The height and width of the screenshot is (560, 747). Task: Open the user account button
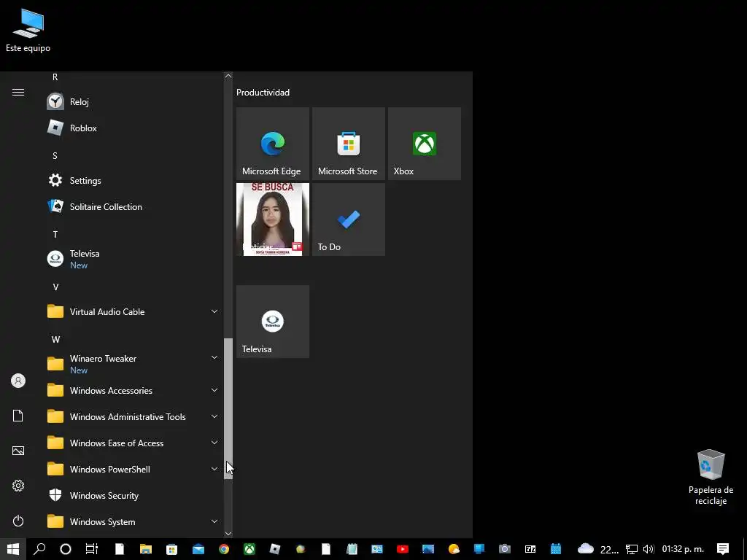coord(18,381)
